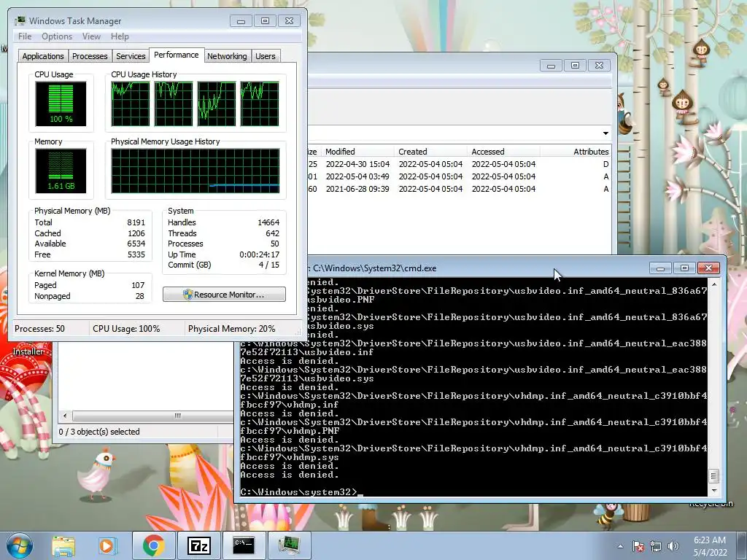Open View menu in Task Manager
The image size is (747, 560).
tap(91, 36)
